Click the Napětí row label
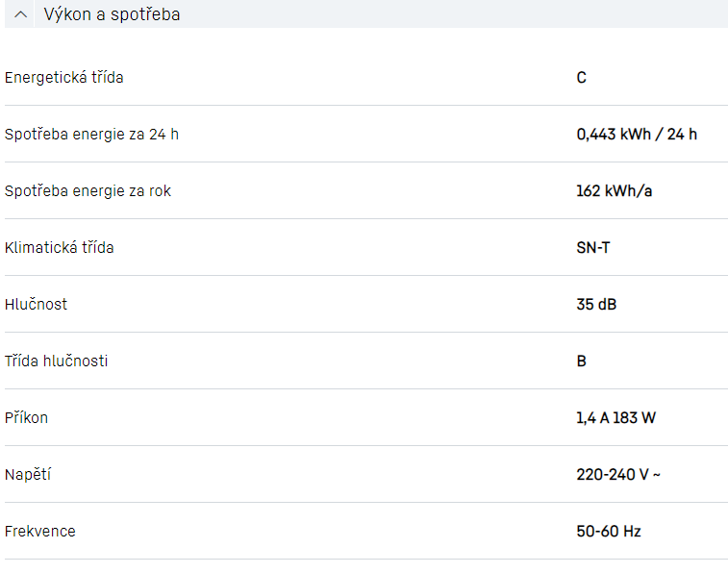This screenshot has width=728, height=573. 27,474
